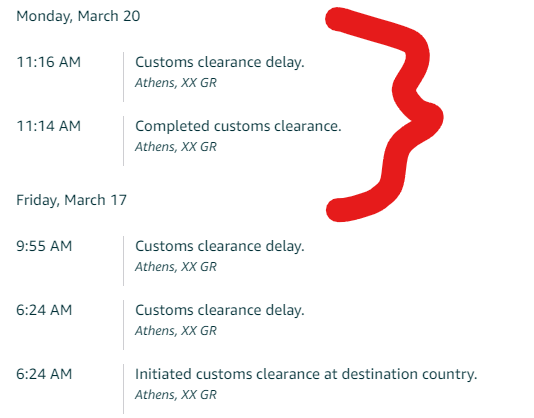Click Athens location under the 9:55 AM entry
The width and height of the screenshot is (534, 418).
tap(176, 267)
